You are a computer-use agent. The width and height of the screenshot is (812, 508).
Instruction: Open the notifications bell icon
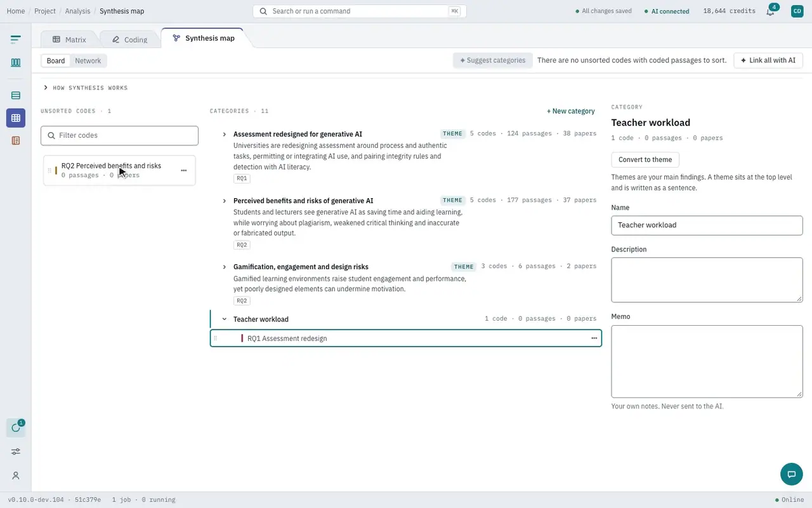tap(770, 11)
